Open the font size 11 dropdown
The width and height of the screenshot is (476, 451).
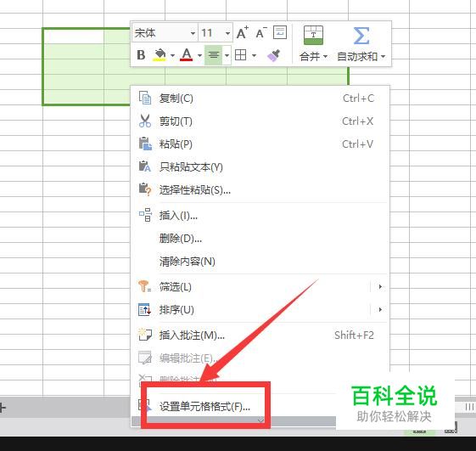click(x=227, y=33)
